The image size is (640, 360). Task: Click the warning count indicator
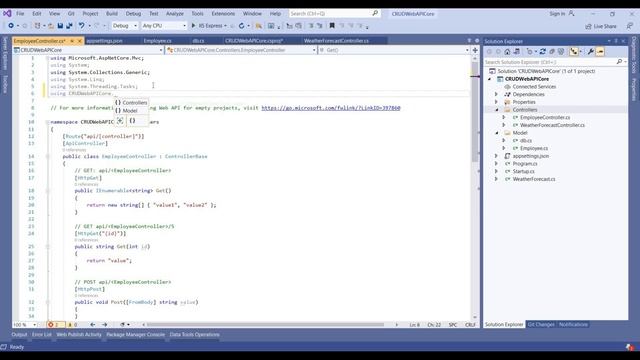[72, 325]
